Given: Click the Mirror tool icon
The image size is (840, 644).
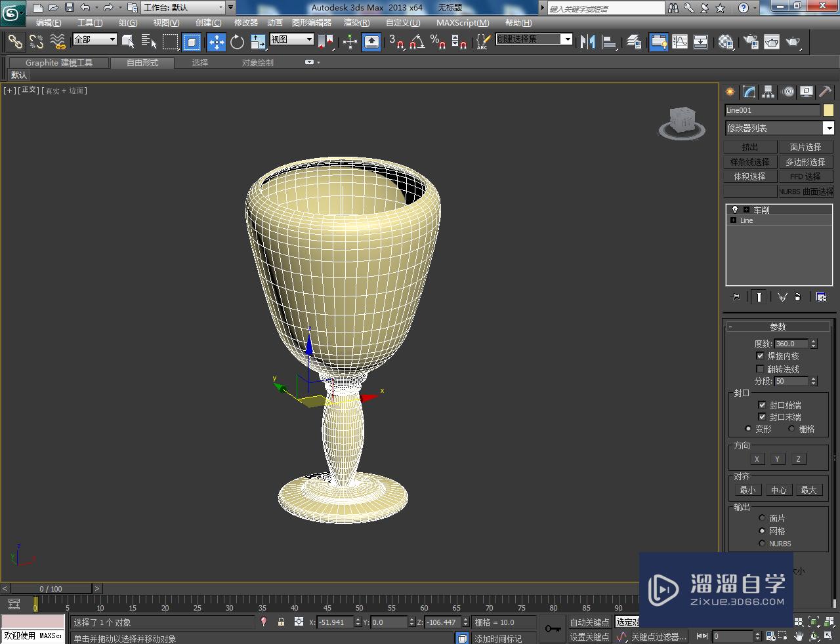Looking at the screenshot, I should click(x=587, y=42).
